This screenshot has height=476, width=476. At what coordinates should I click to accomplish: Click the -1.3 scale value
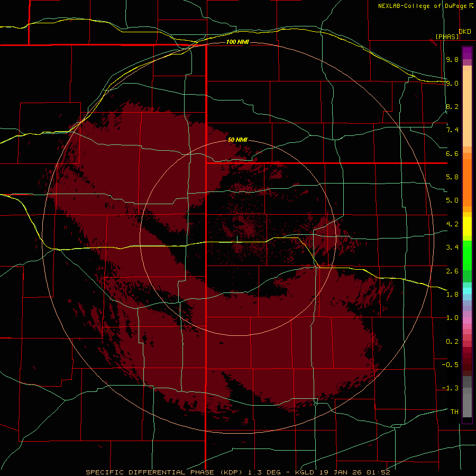pyautogui.click(x=450, y=388)
